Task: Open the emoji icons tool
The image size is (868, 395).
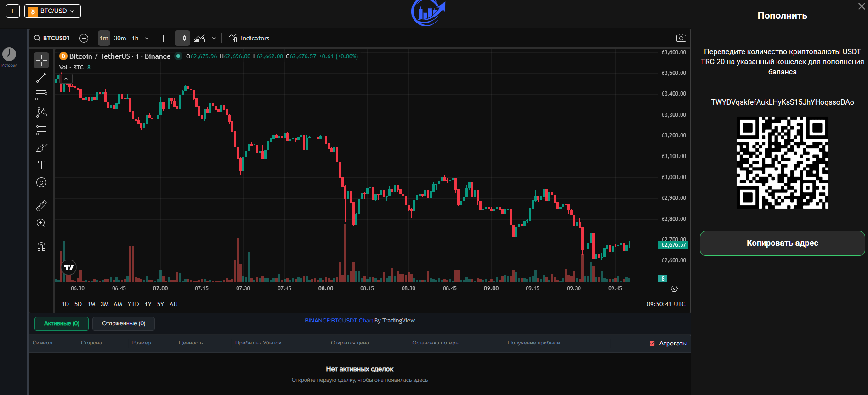Action: [x=41, y=182]
